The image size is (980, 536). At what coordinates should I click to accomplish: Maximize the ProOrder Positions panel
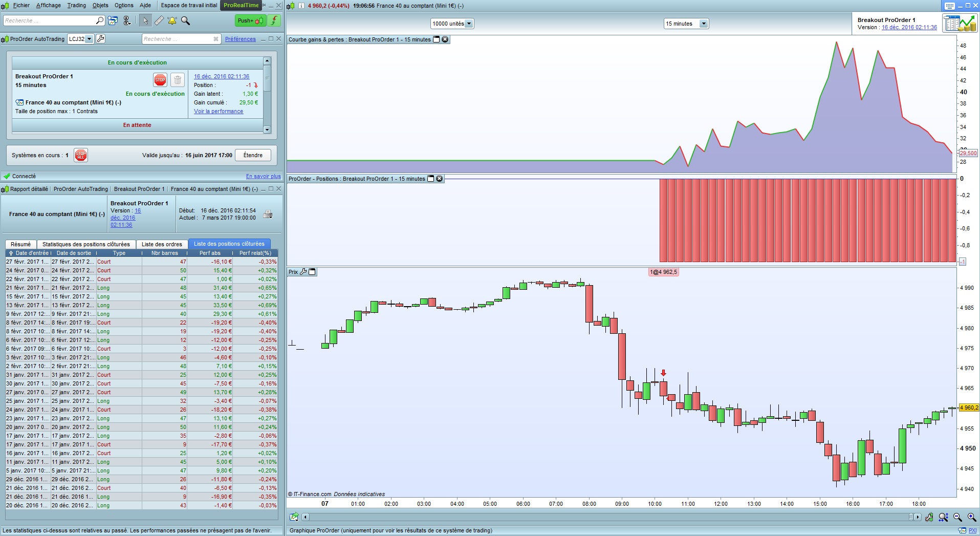(430, 179)
